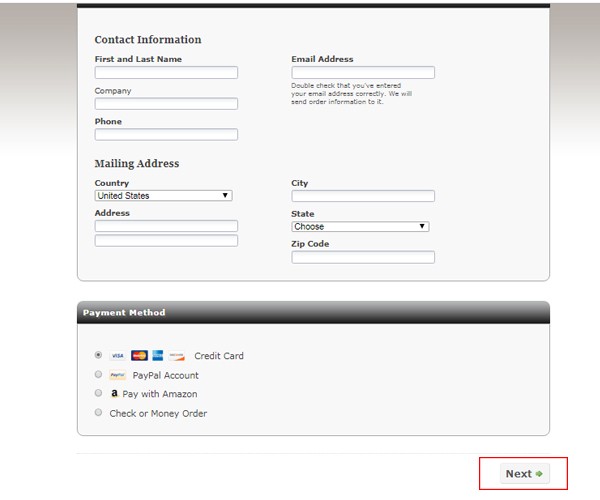The height and width of the screenshot is (500, 600).
Task: Open the Country dropdown
Action: [163, 196]
